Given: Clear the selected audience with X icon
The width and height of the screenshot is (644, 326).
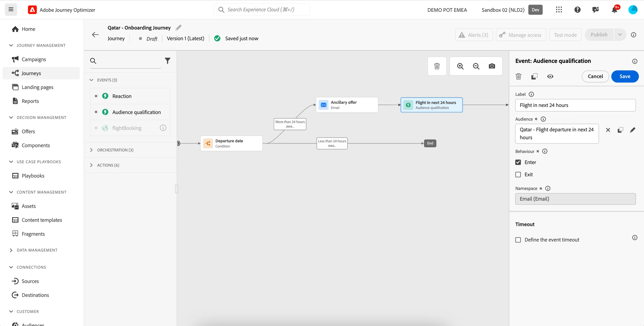Looking at the screenshot, I should 608,130.
